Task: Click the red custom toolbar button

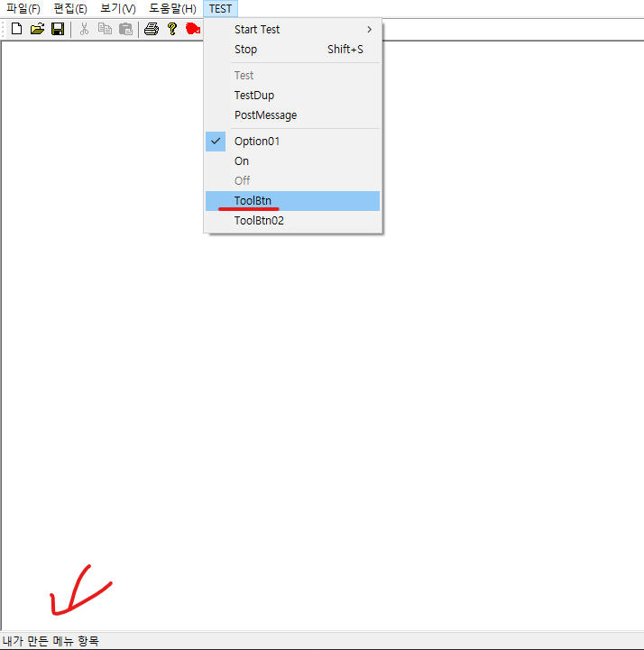Action: [193, 29]
